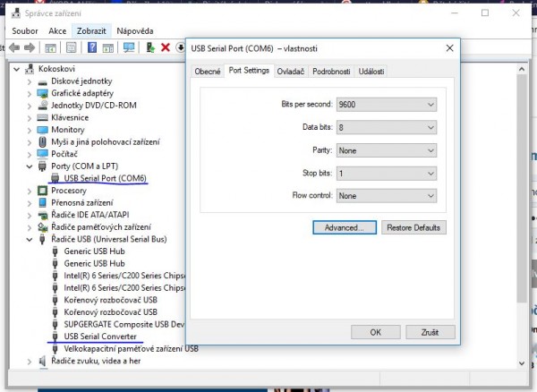The width and height of the screenshot is (537, 392).
Task: Click the Back arrow toolbar icon
Action: pos(14,47)
